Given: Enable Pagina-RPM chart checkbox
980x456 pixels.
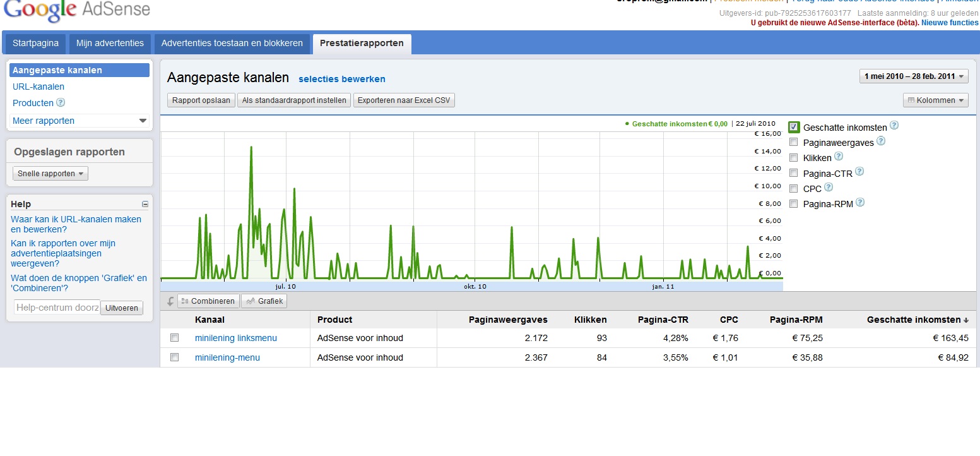Looking at the screenshot, I should pyautogui.click(x=794, y=203).
